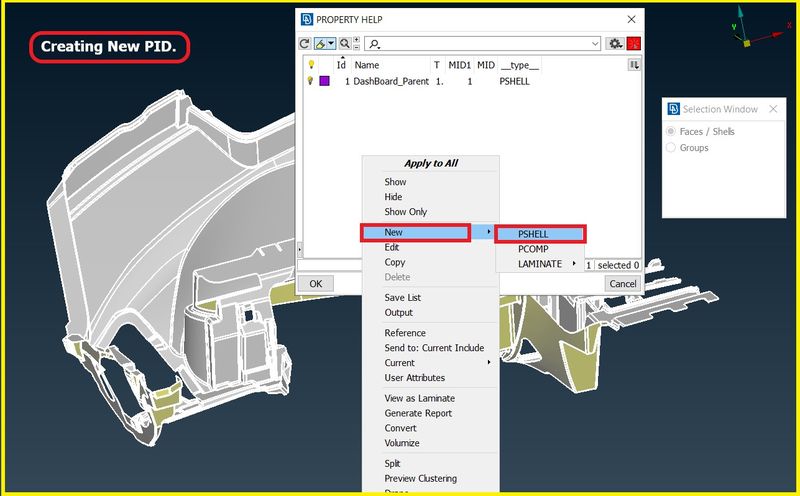Choose Generate Report menu entry
Image resolution: width=800 pixels, height=496 pixels.
tap(418, 413)
